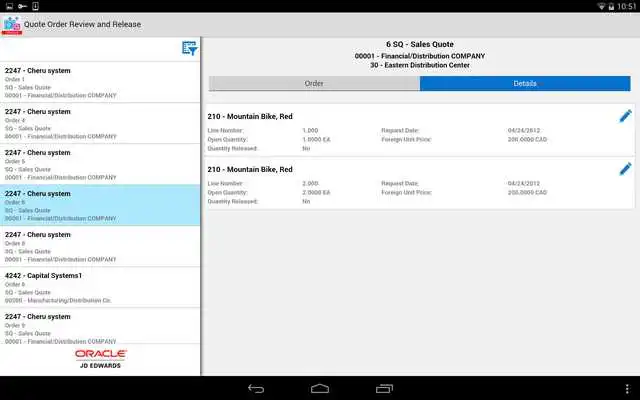Click the Oracle JD Edwards logo

click(x=100, y=359)
